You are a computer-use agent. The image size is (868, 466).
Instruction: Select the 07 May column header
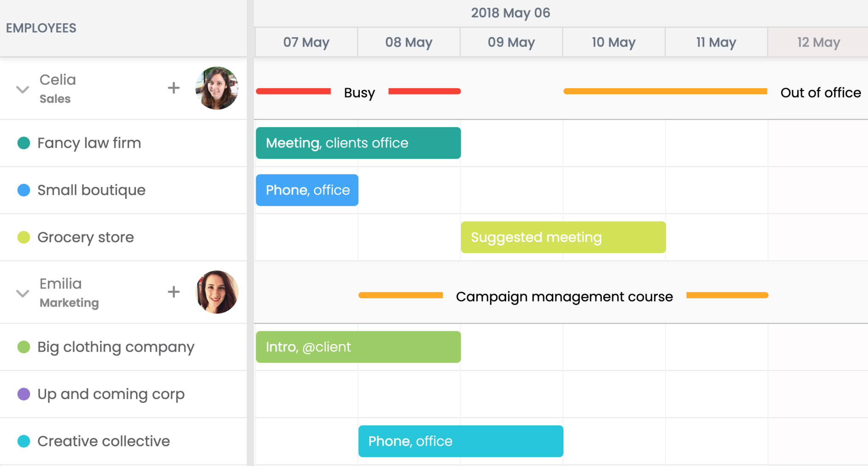tap(306, 42)
